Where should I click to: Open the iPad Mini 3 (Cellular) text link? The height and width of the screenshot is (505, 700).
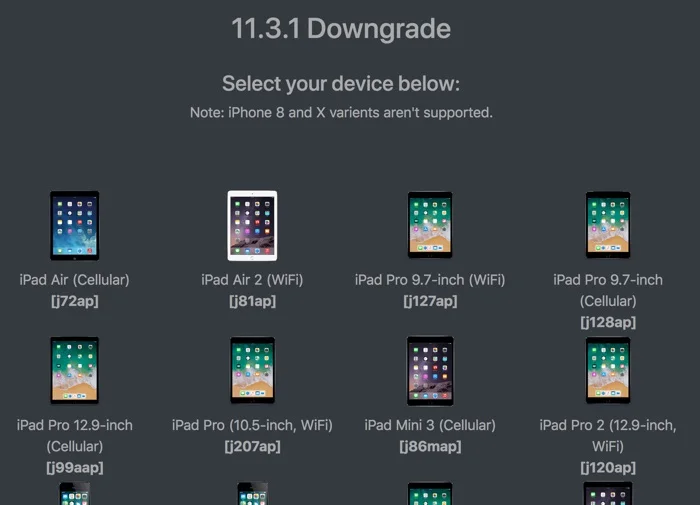coord(430,425)
